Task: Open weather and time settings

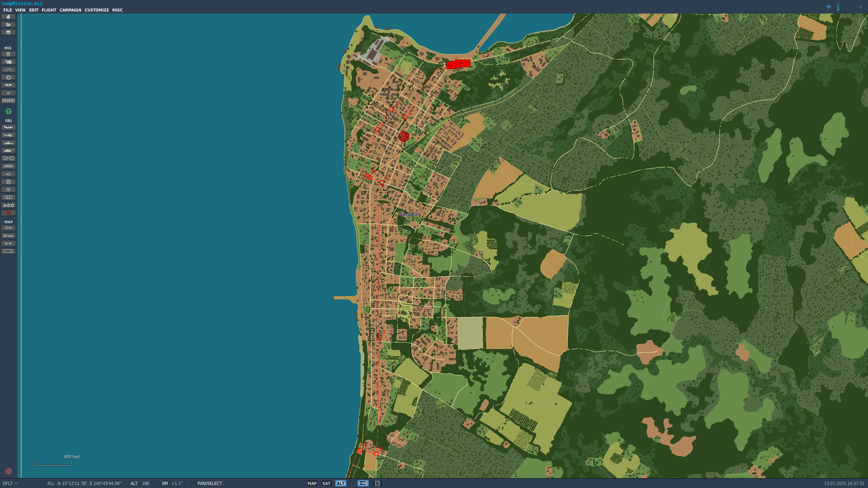Action: (8, 62)
